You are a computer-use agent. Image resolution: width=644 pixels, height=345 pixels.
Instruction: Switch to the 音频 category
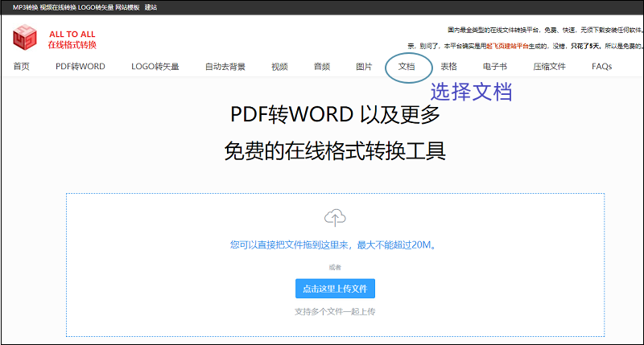(x=322, y=67)
